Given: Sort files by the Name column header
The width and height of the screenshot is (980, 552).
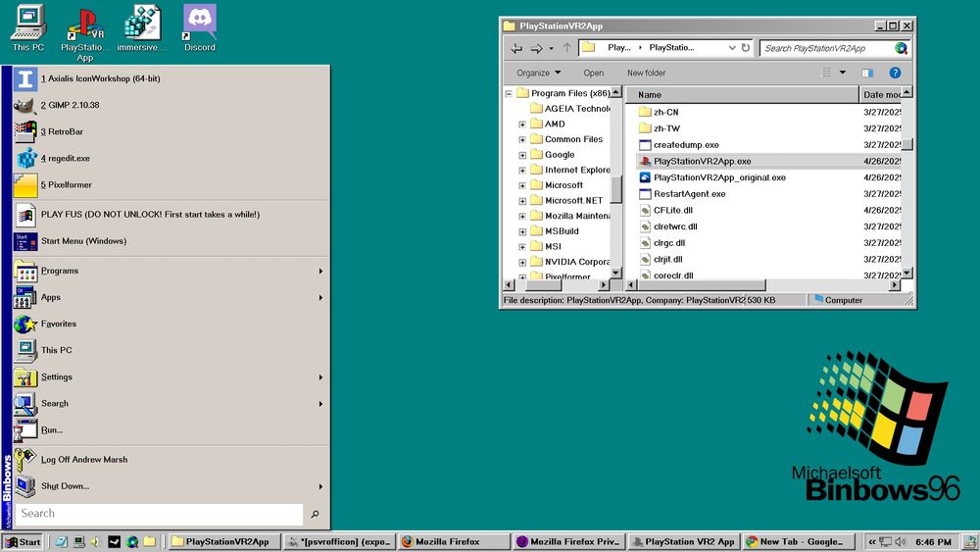Looking at the screenshot, I should [743, 95].
